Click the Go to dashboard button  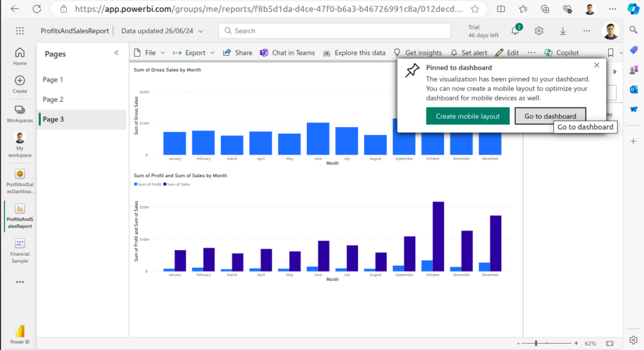(x=550, y=116)
